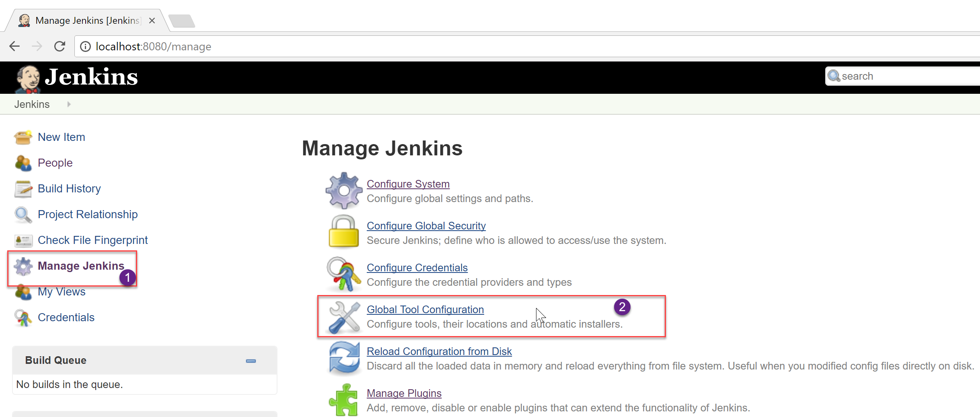Click the Configure System gear icon
980x417 pixels.
[x=344, y=190]
